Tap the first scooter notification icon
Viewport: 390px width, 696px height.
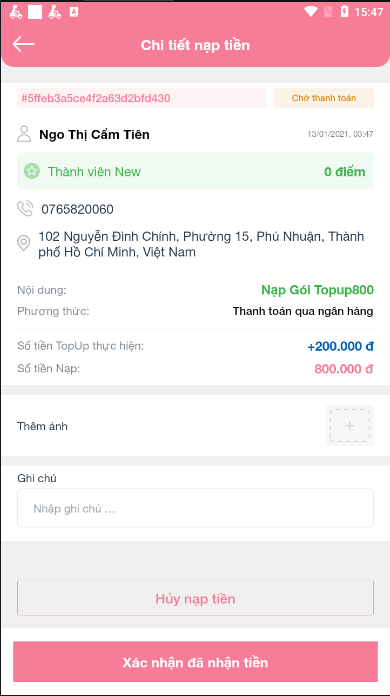(16, 12)
